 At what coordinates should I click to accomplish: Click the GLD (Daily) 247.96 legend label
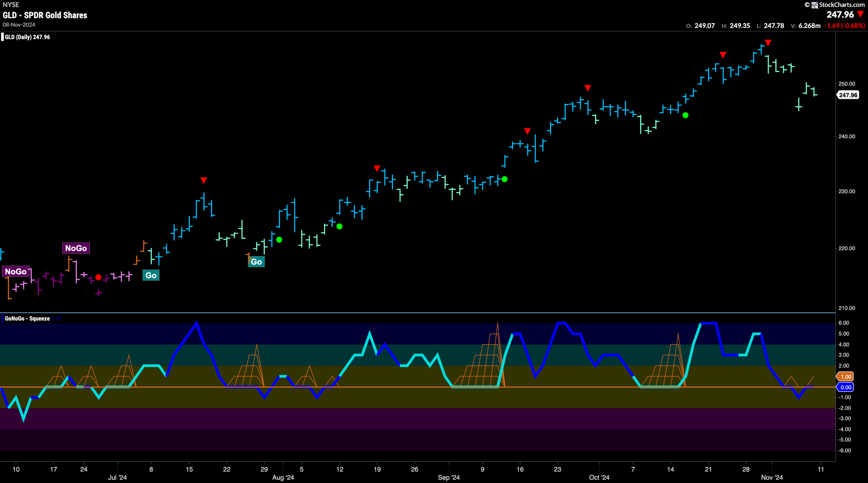[27, 37]
